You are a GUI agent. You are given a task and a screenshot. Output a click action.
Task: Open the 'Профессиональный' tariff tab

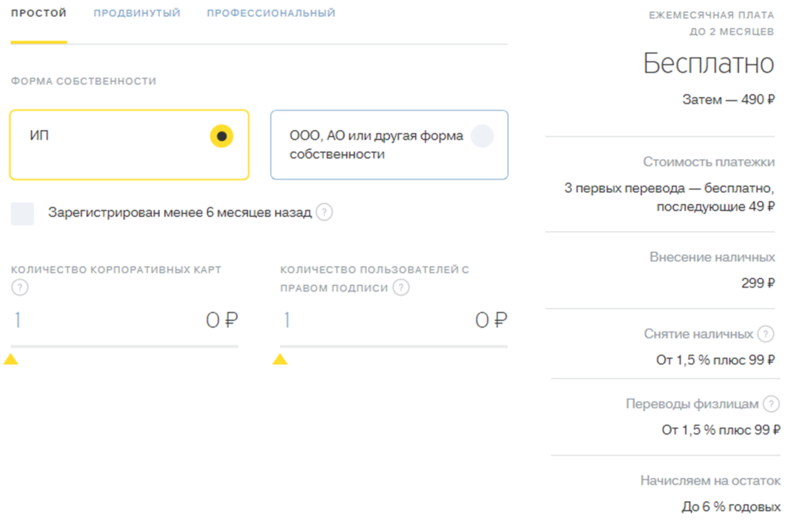[x=271, y=14]
